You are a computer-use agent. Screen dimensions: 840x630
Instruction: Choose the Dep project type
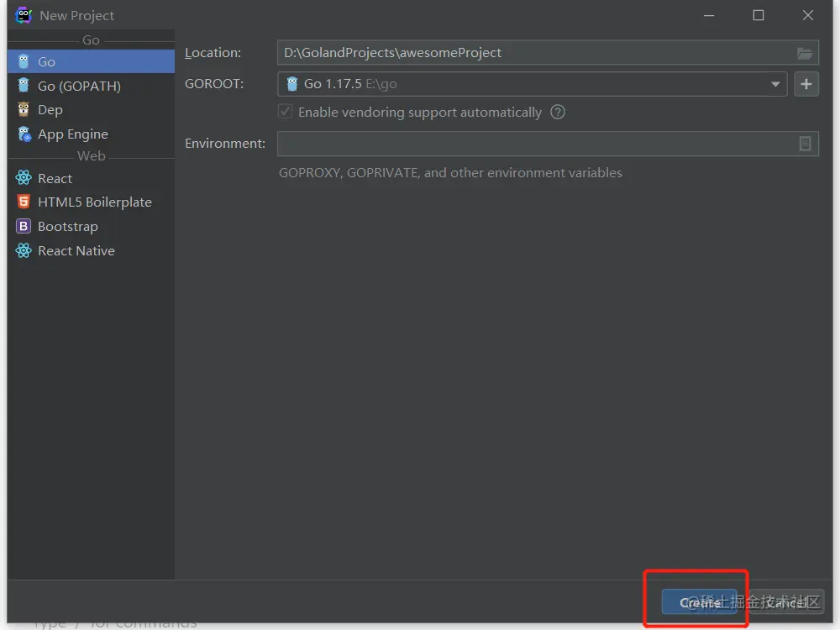91,110
